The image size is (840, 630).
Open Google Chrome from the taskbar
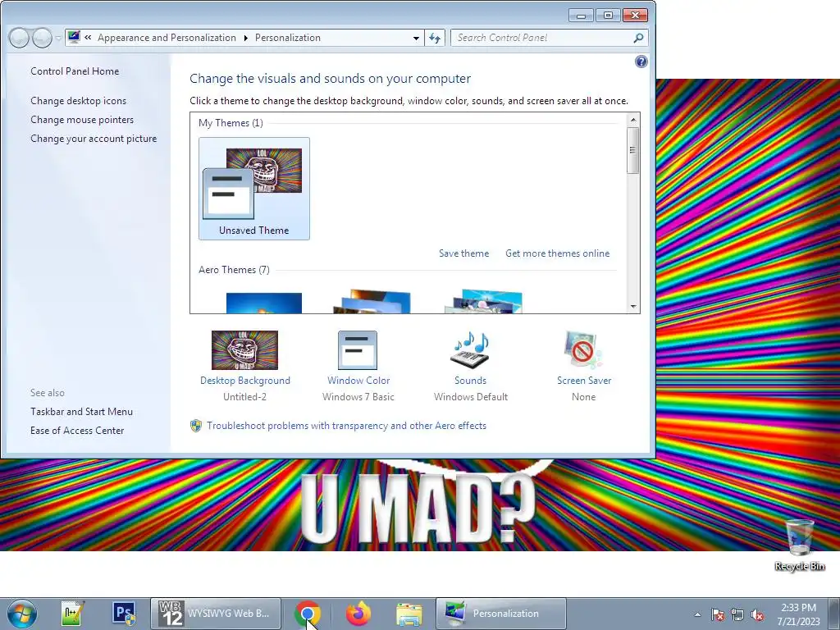pyautogui.click(x=308, y=614)
